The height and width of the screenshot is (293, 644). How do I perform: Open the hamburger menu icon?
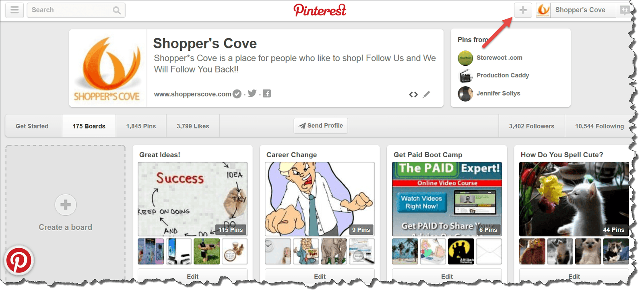(14, 10)
